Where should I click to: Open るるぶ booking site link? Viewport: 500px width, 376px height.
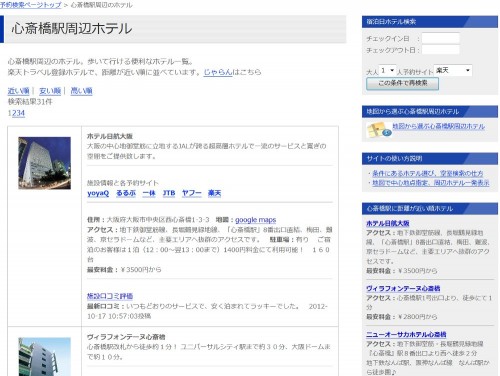pyautogui.click(x=126, y=193)
